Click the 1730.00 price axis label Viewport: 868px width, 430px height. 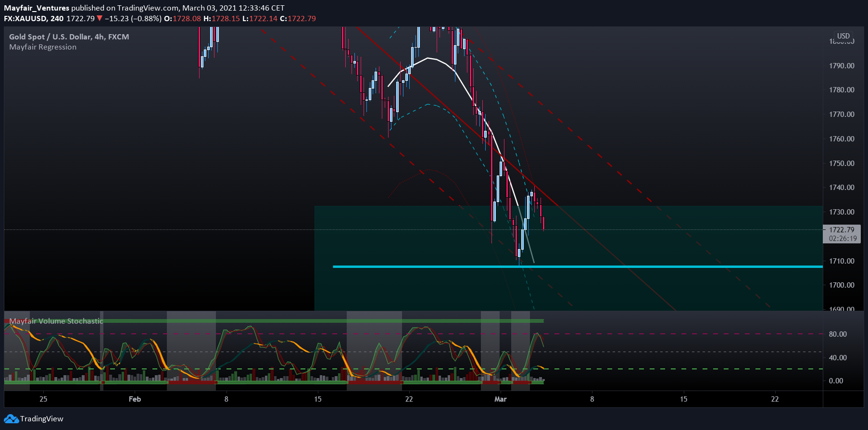(x=842, y=212)
